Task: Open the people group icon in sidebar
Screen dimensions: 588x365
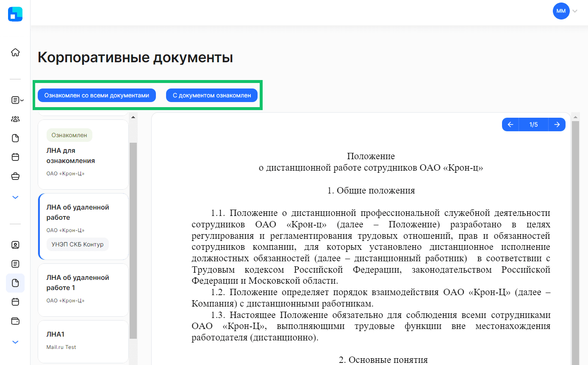Action: (x=15, y=119)
